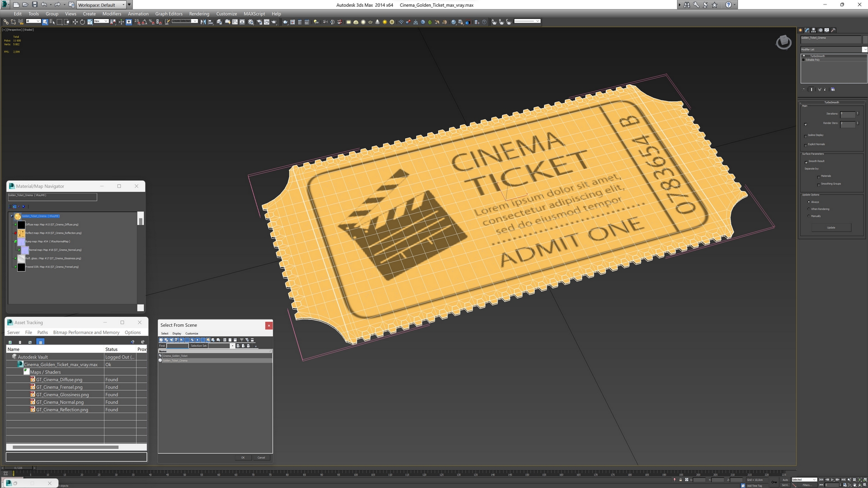868x488 pixels.
Task: Open the MAXScript menu
Action: [254, 14]
